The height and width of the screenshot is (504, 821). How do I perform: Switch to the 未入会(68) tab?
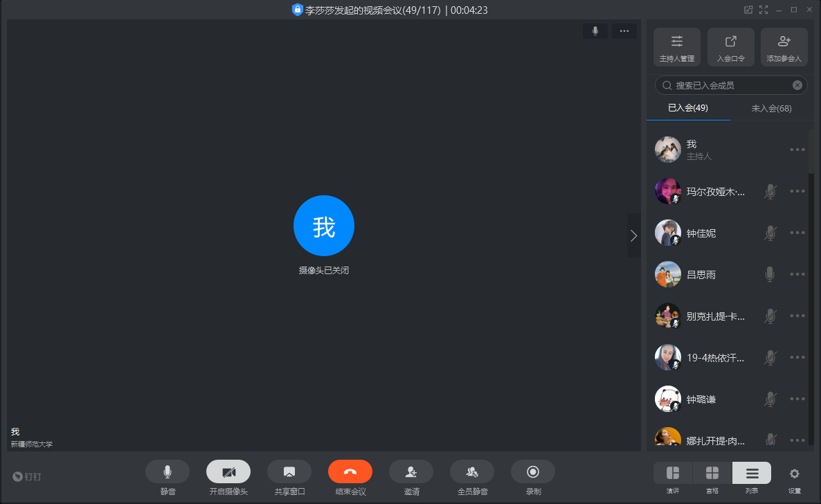[x=771, y=109]
